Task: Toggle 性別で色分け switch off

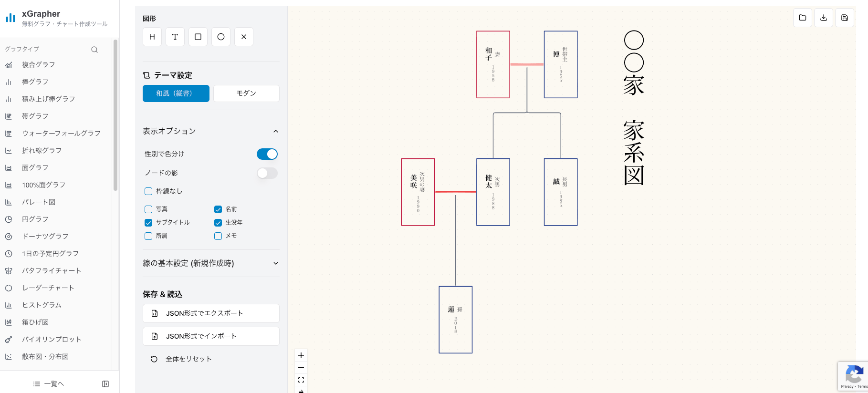Action: point(267,154)
